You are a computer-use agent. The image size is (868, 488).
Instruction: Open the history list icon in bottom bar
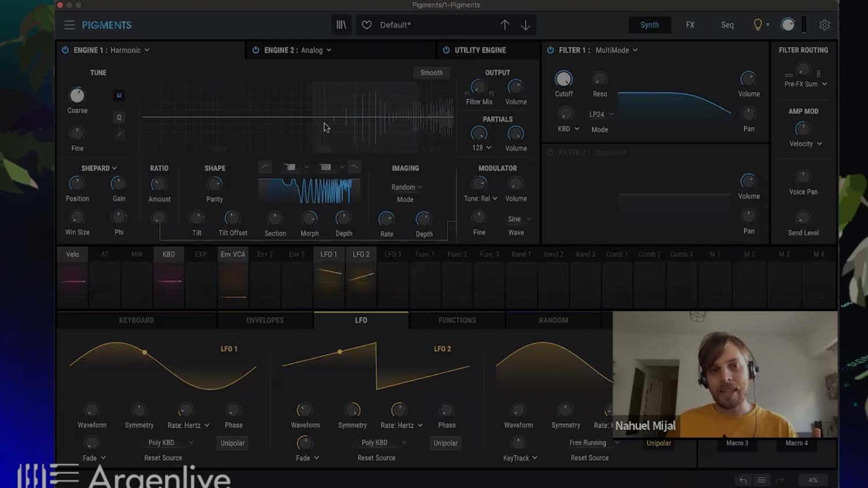coord(762,480)
